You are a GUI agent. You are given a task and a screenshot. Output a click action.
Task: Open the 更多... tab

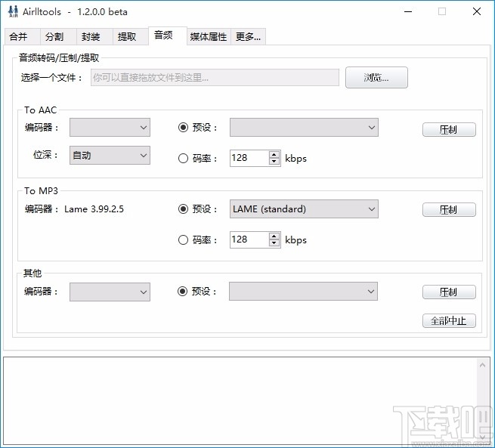pos(248,36)
